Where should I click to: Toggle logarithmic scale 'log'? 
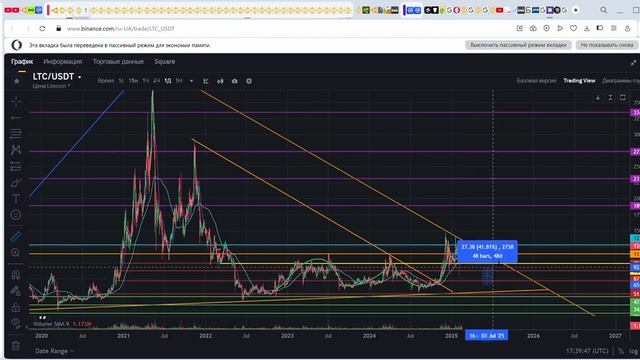[x=633, y=351]
